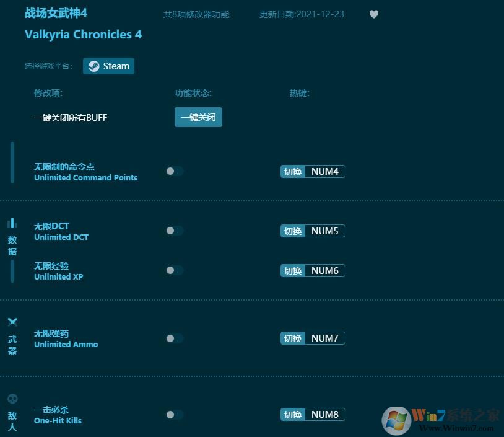Enable the Unlimited Ammo switch

point(175,338)
